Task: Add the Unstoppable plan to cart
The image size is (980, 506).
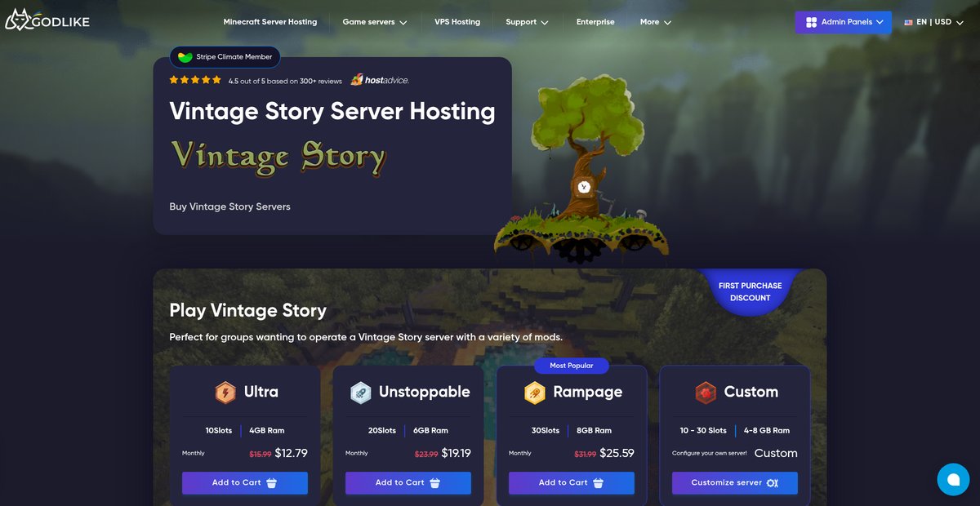Action: 408,482
